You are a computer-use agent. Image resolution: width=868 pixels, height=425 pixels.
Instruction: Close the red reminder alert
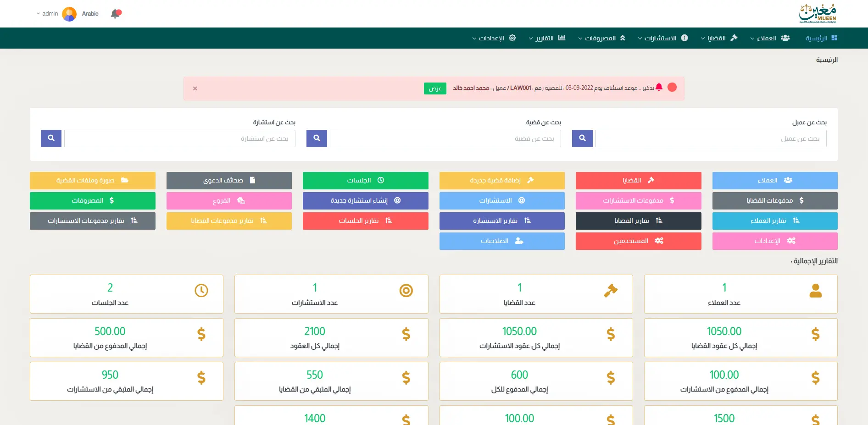point(195,88)
